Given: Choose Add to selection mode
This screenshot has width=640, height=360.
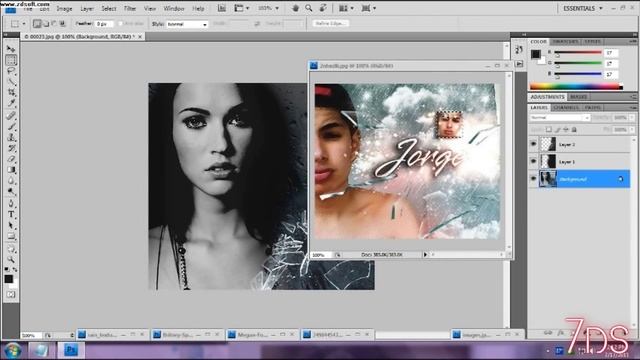Looking at the screenshot, I should [46, 24].
